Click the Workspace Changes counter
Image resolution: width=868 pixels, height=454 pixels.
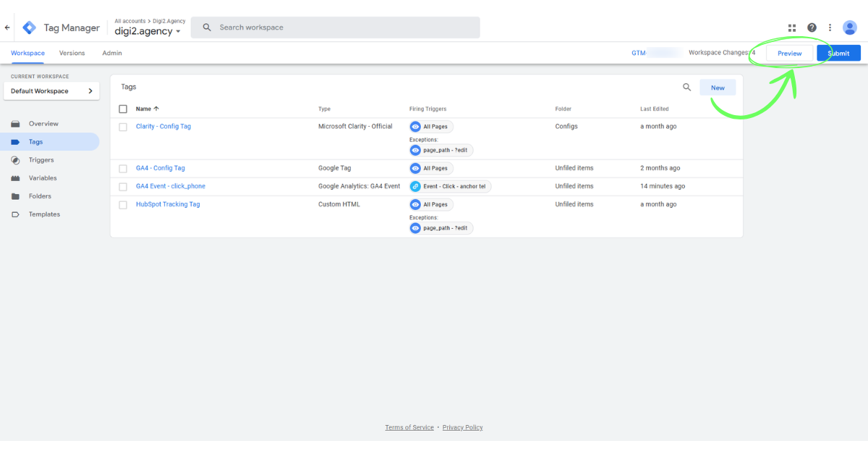click(x=722, y=53)
